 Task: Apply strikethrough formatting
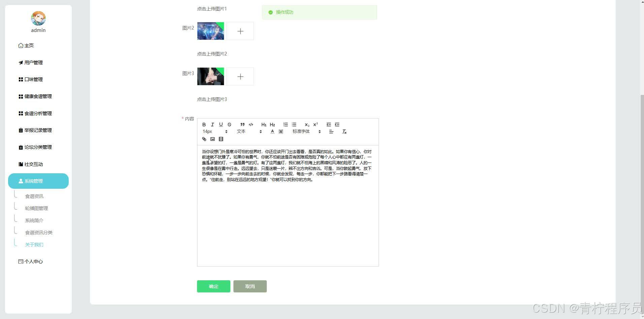coord(229,125)
